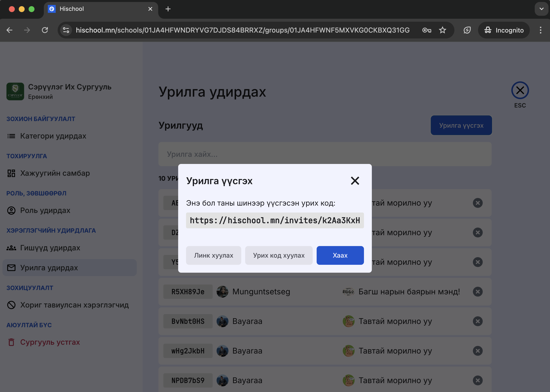Image resolution: width=550 pixels, height=392 pixels.
Task: Close the Урилга үүсгэх dialog with X
Action: (355, 181)
